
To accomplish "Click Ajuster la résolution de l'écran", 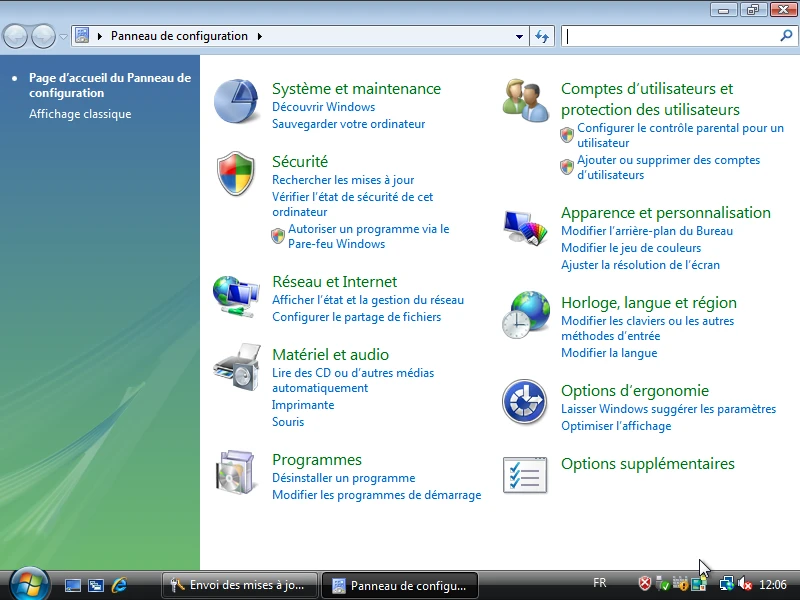I will pyautogui.click(x=640, y=265).
